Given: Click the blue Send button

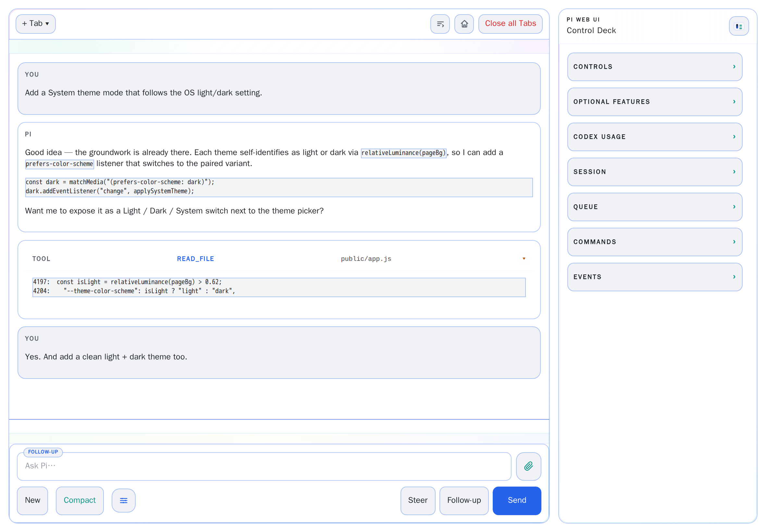Looking at the screenshot, I should [x=516, y=500].
